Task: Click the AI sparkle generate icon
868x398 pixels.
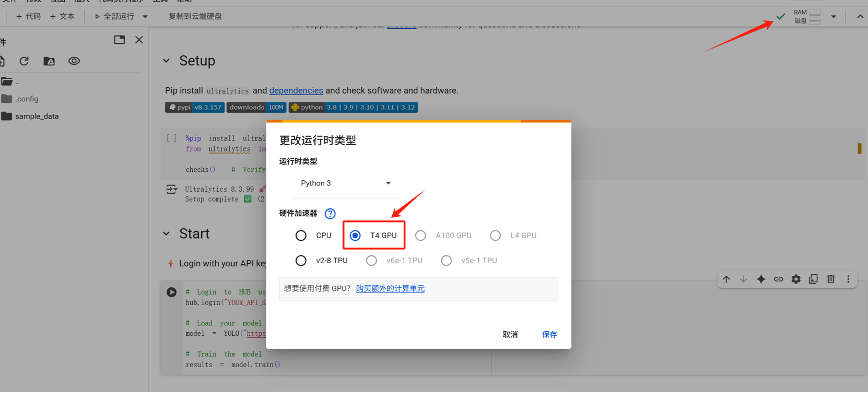Action: point(761,279)
